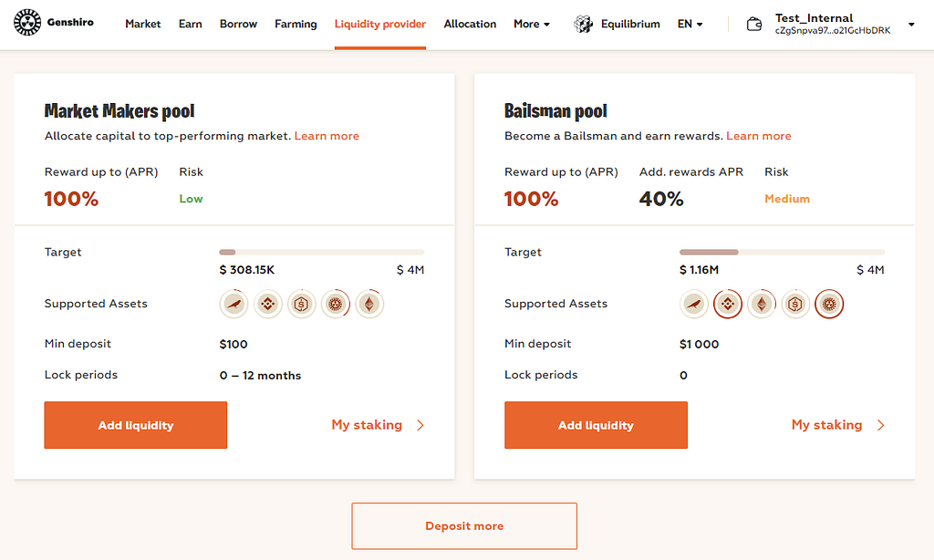Click the wallet icon beside Test_Internal
Screen dimensions: 934x560
click(x=754, y=25)
